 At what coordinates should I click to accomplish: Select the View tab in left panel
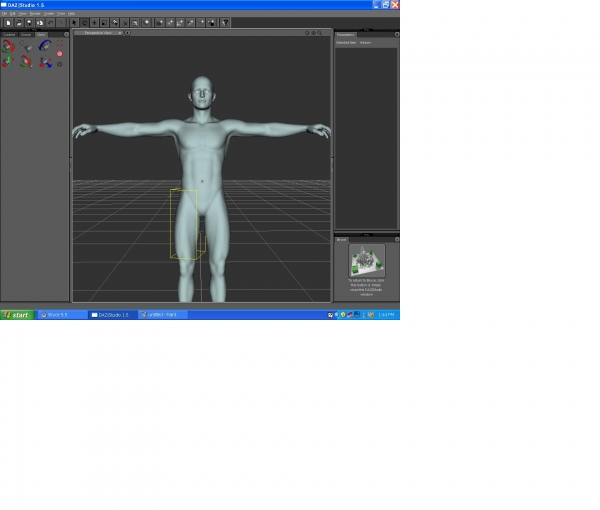(41, 34)
